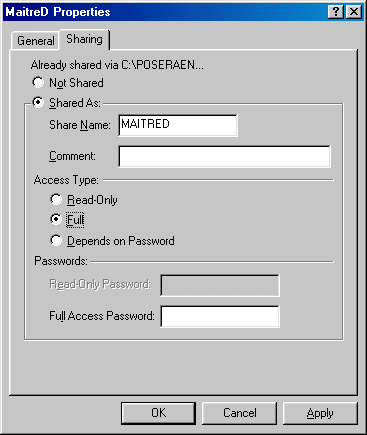Image resolution: width=367 pixels, height=435 pixels.
Task: Select the Full access type option
Action: point(56,219)
